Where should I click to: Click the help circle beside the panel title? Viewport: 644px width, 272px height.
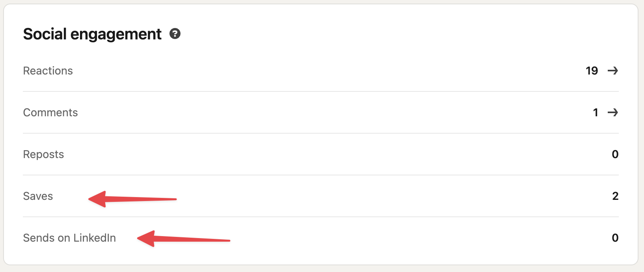pos(175,34)
